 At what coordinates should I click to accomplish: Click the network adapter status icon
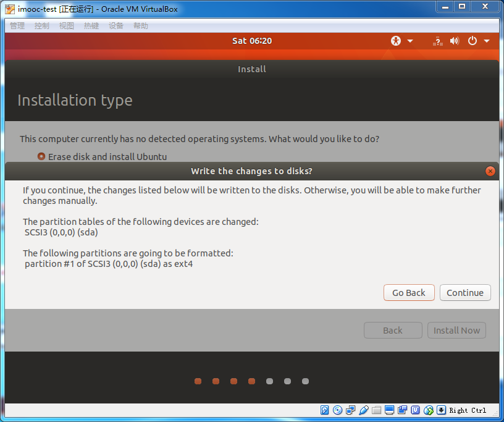350,410
